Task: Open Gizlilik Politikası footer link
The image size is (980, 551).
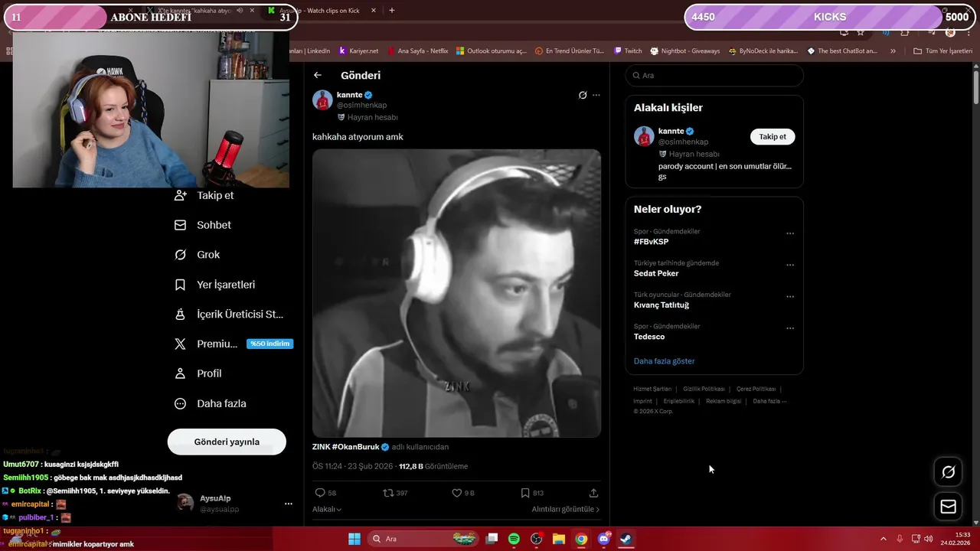Action: [x=704, y=389]
